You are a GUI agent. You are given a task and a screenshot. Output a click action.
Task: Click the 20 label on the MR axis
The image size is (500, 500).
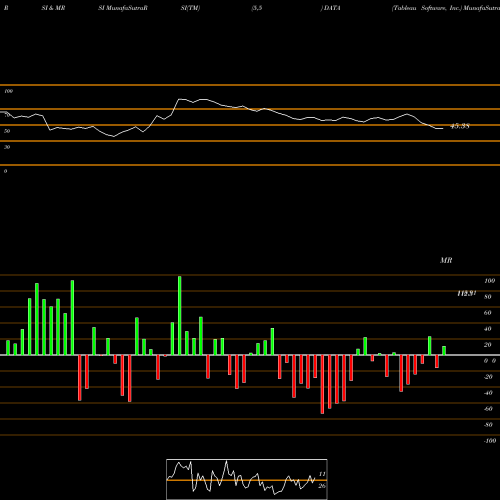click(488, 345)
